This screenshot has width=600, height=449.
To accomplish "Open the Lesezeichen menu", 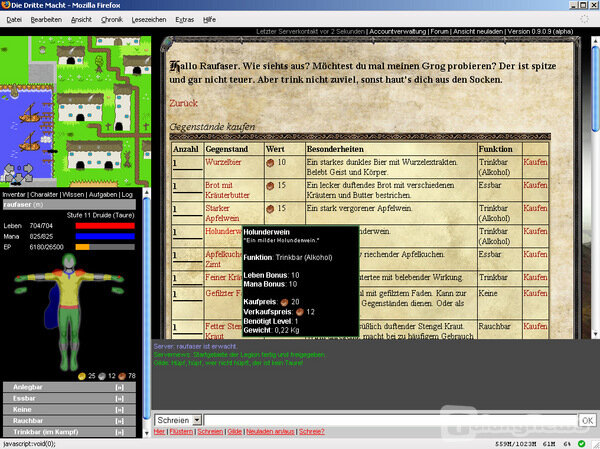I will pyautogui.click(x=149, y=20).
